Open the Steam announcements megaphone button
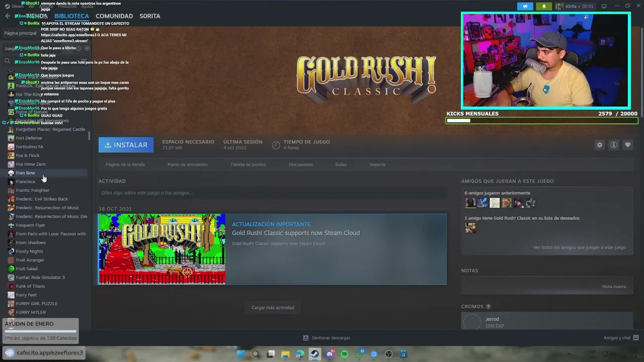Viewport: 644px width, 362px height. [x=525, y=7]
